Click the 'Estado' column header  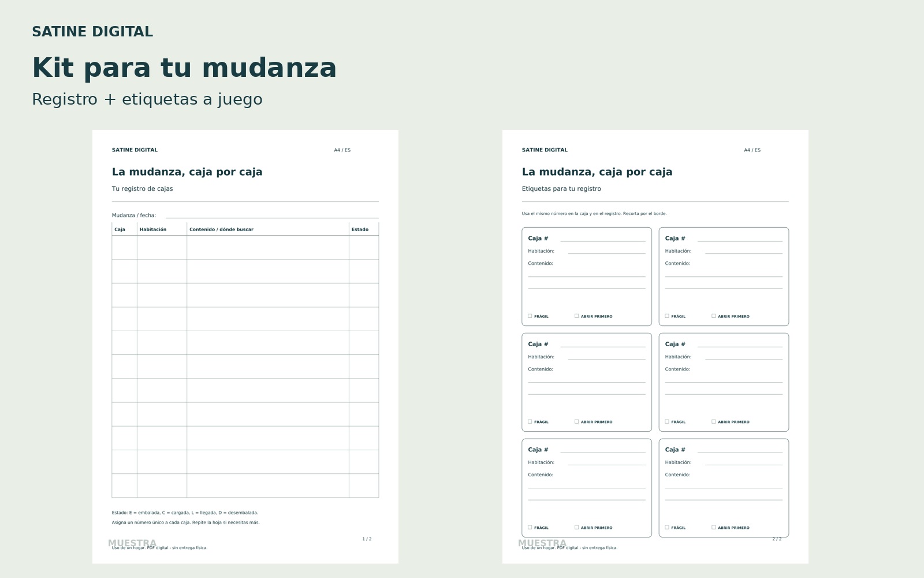point(360,229)
